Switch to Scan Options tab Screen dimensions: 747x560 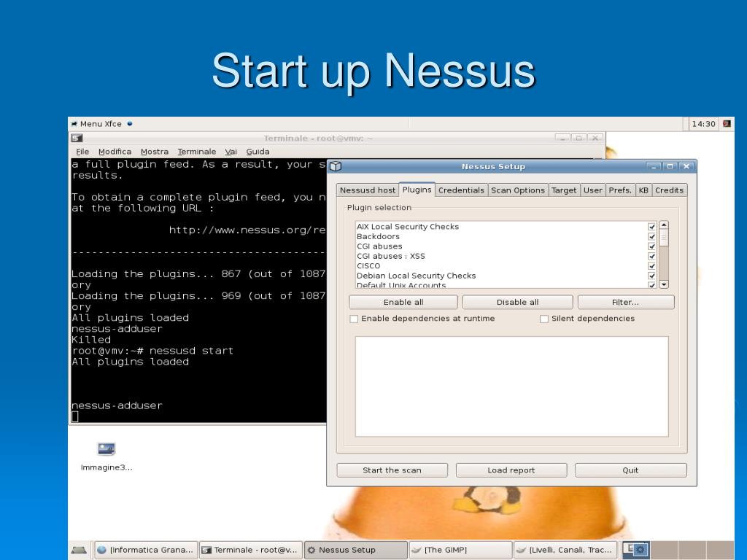tap(518, 190)
